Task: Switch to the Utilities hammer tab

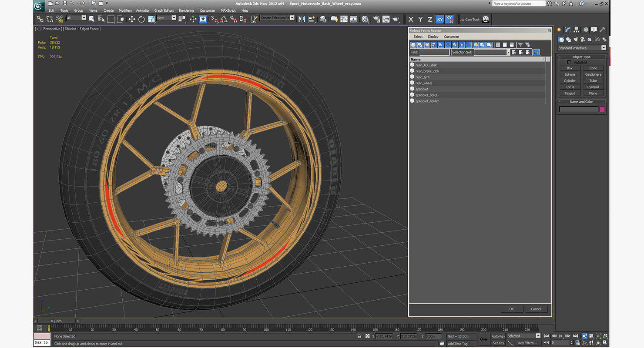Action: tap(603, 30)
